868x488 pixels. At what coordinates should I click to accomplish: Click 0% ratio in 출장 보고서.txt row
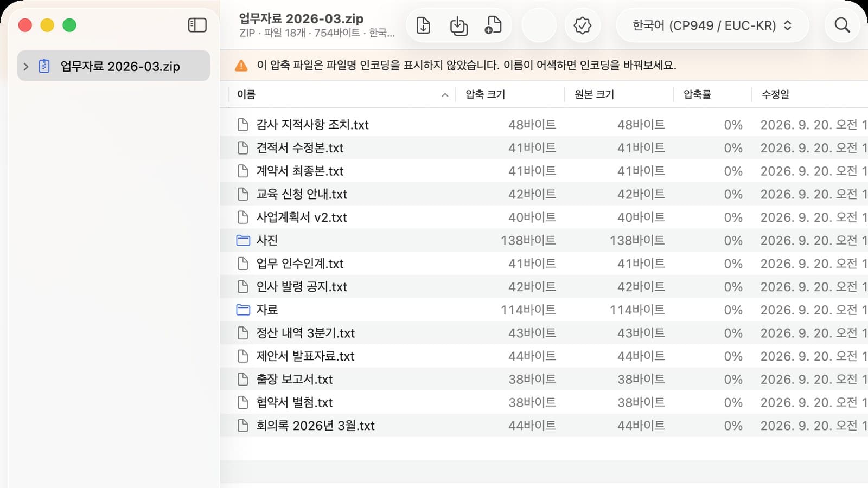tap(733, 379)
